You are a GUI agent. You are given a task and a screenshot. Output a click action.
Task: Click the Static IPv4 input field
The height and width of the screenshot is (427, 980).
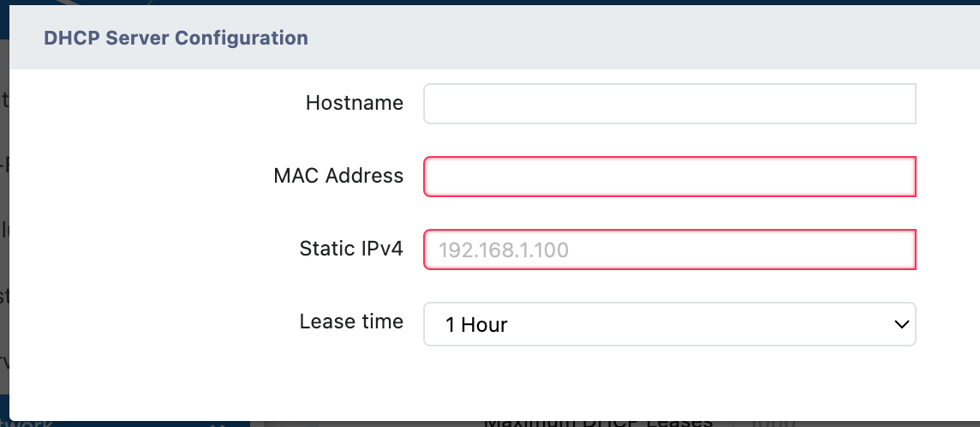669,250
